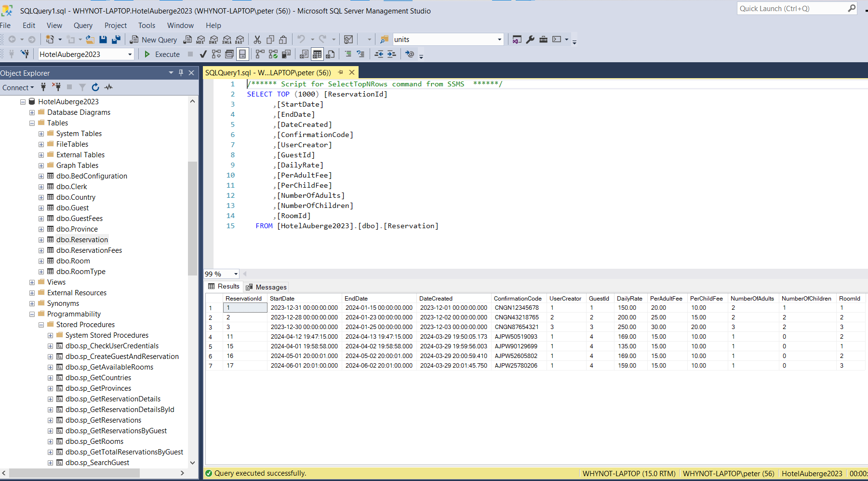
Task: Collapse the Stored Procedures folder
Action: (41, 325)
